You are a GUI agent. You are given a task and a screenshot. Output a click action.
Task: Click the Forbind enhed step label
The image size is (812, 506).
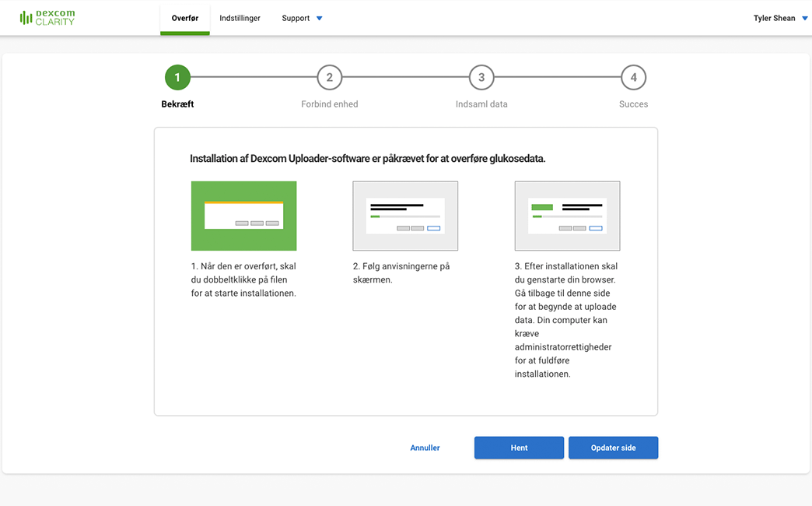click(330, 104)
